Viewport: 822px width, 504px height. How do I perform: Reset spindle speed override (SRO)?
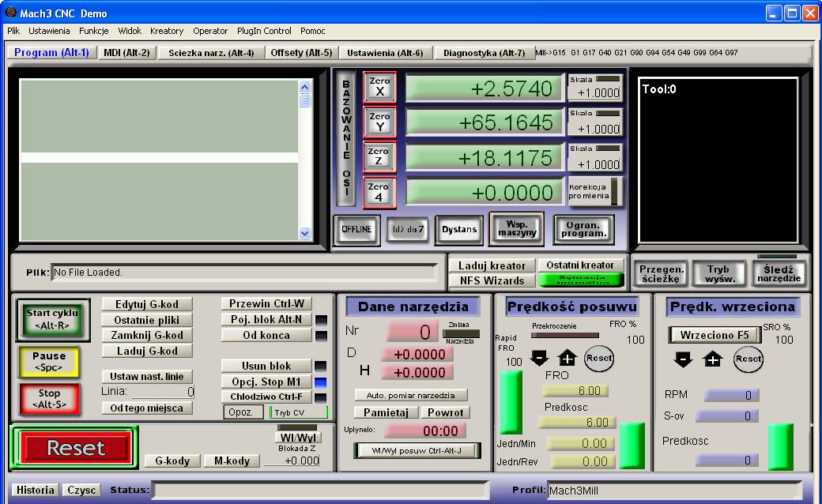pos(748,359)
